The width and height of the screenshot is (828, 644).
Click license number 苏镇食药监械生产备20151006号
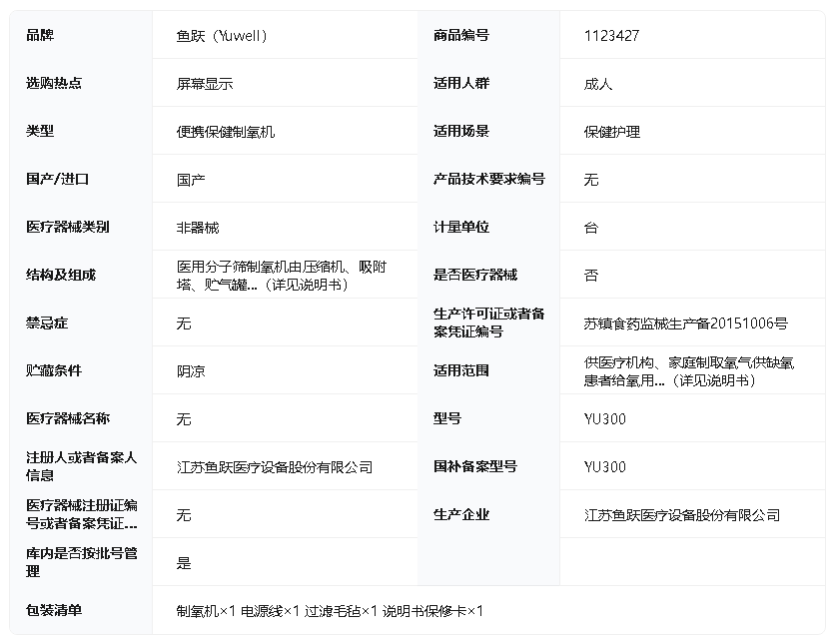coord(685,323)
